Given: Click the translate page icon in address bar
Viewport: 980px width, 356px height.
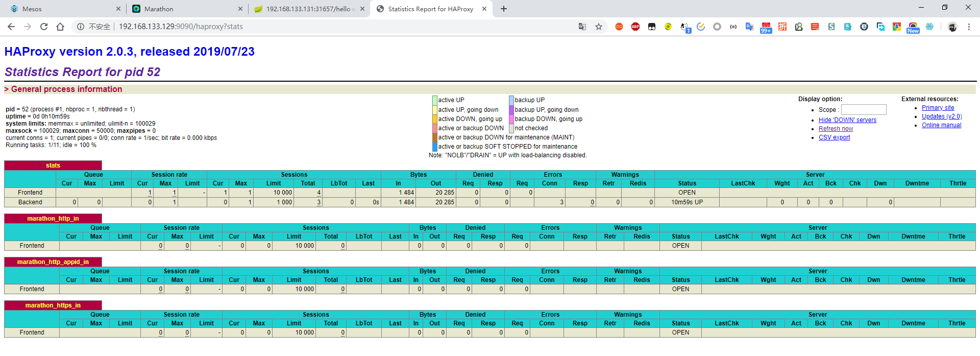Looking at the screenshot, I should pyautogui.click(x=582, y=27).
